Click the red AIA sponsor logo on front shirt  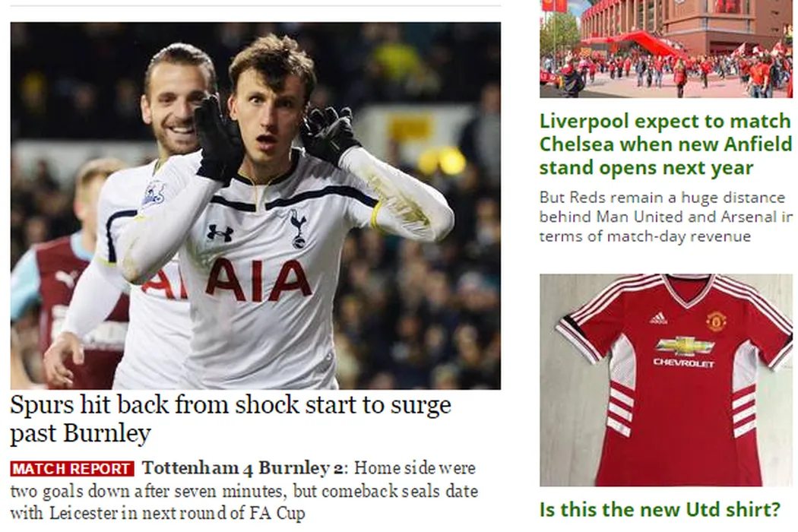point(258,280)
